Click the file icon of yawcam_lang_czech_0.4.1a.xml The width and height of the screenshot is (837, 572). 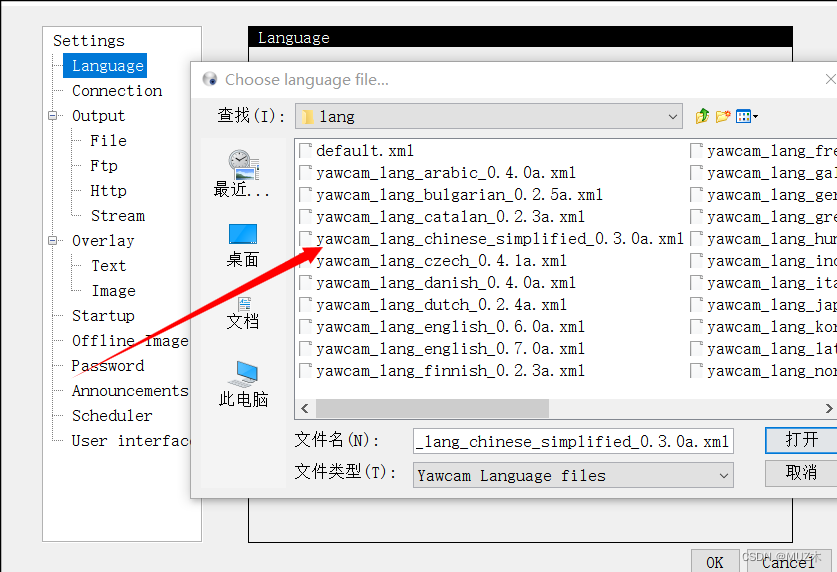tap(306, 260)
